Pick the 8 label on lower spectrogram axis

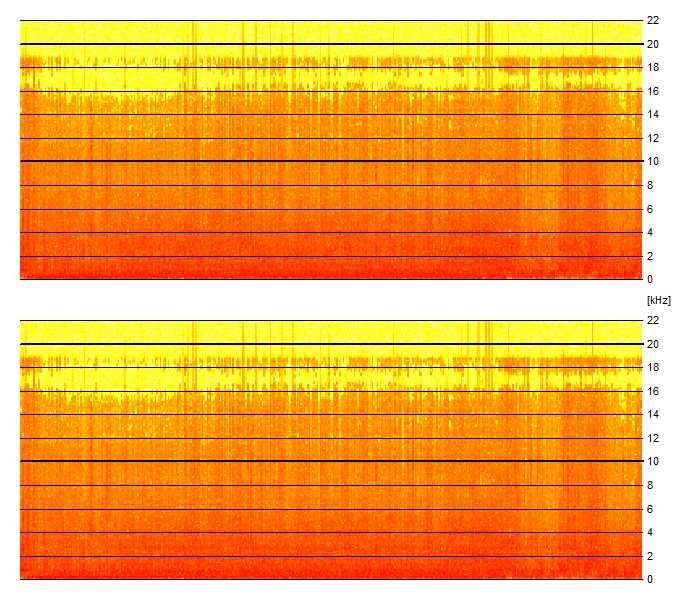pyautogui.click(x=650, y=485)
